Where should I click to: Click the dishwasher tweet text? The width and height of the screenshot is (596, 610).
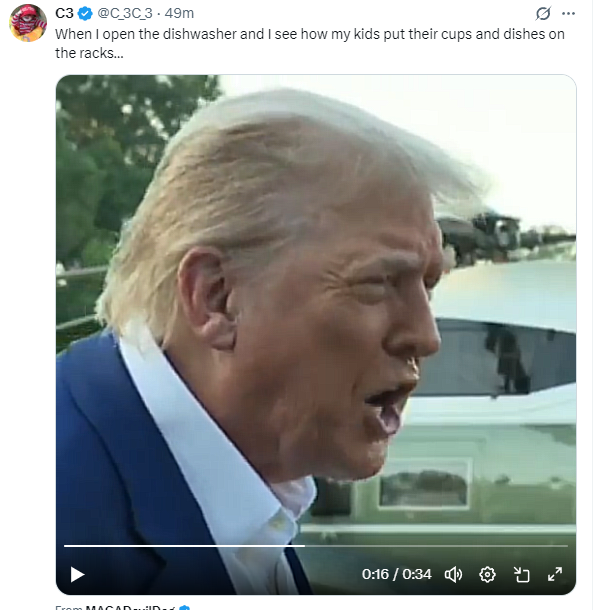tap(310, 43)
